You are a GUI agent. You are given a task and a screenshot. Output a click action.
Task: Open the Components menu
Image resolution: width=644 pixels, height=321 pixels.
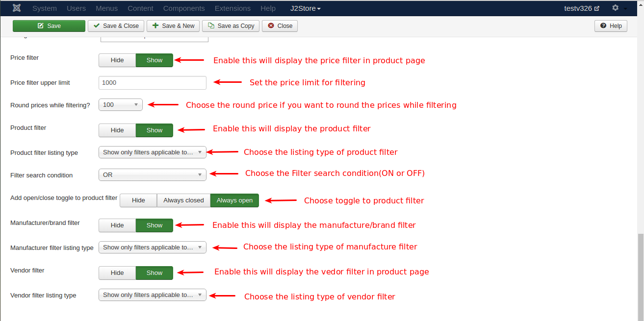point(184,8)
